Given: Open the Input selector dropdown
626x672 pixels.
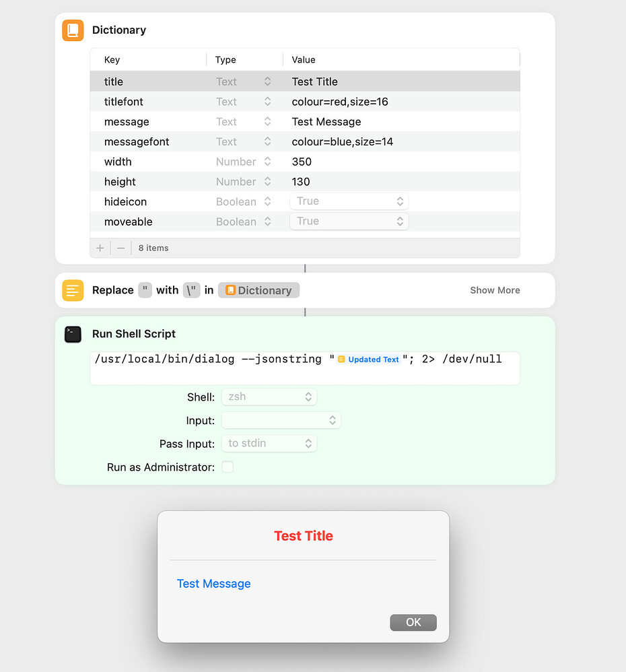Looking at the screenshot, I should click(x=281, y=419).
